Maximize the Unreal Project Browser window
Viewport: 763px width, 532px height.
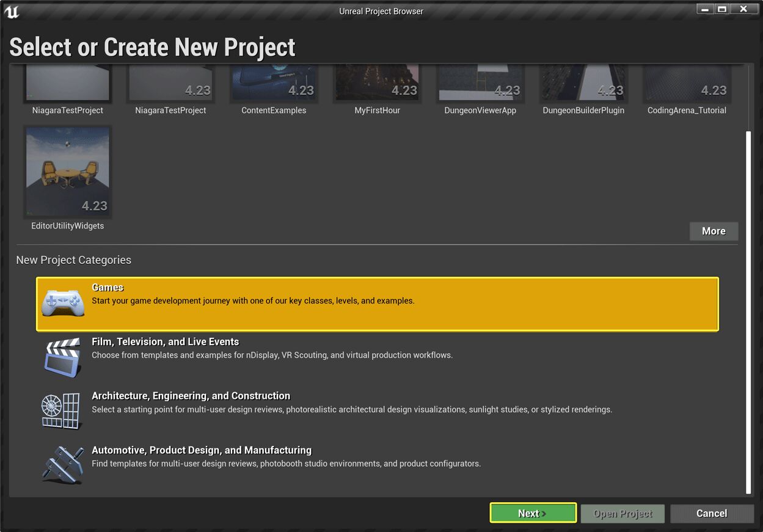[722, 9]
